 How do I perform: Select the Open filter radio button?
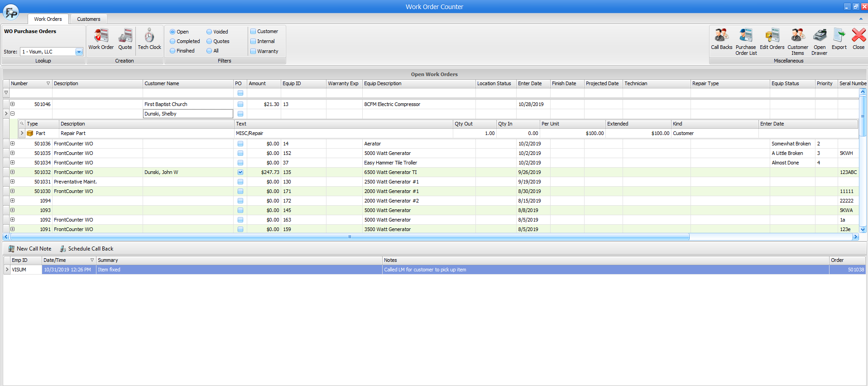pos(173,32)
